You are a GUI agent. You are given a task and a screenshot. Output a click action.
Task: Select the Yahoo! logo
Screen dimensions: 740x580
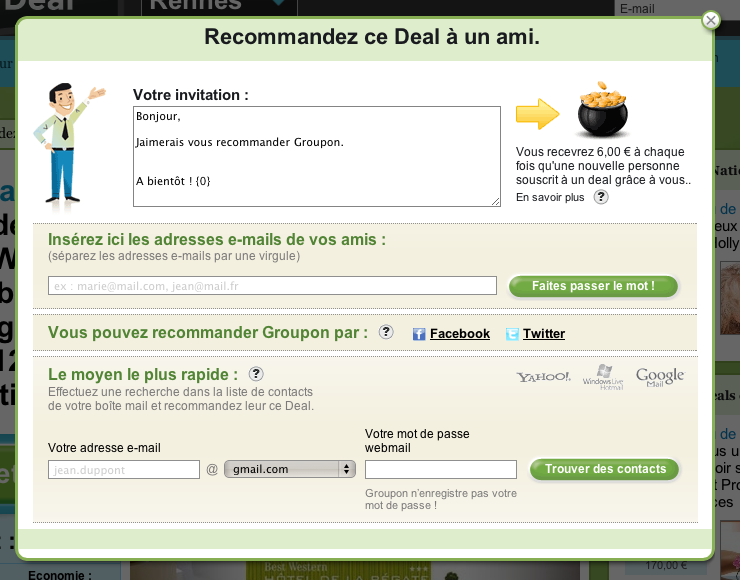544,377
